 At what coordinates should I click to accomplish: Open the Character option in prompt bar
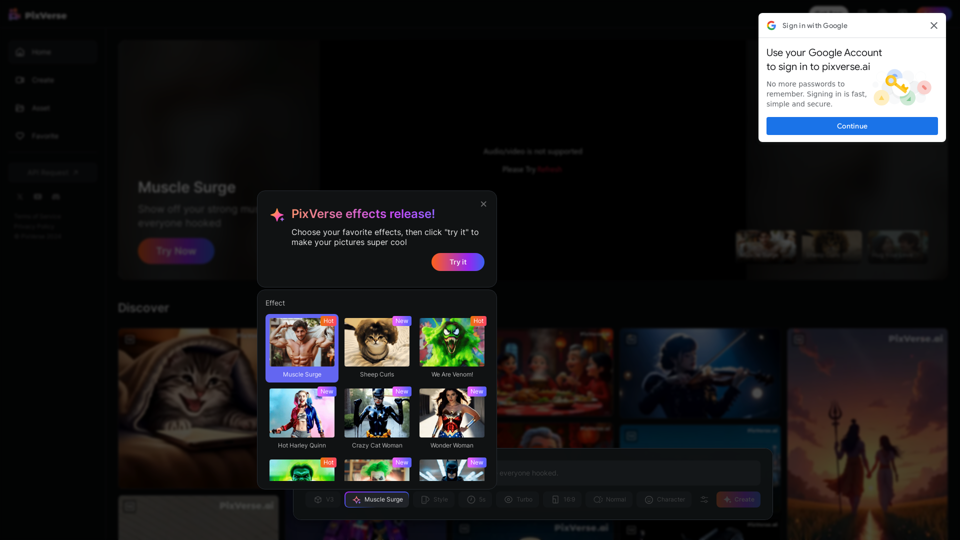[665, 500]
